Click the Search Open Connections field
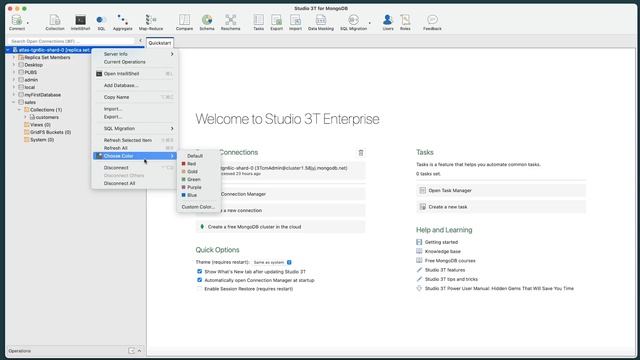This screenshot has height=360, width=640. tap(72, 41)
